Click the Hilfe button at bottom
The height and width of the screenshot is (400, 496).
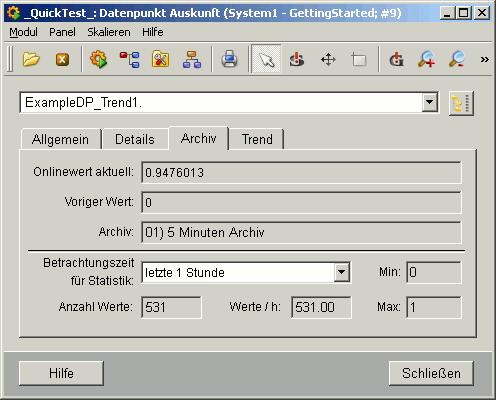tap(61, 373)
